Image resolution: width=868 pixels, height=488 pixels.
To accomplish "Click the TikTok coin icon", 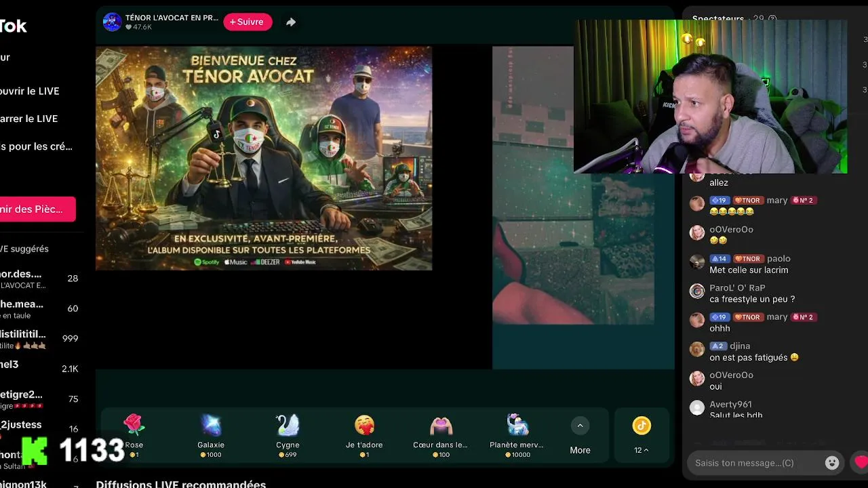I will (x=642, y=426).
